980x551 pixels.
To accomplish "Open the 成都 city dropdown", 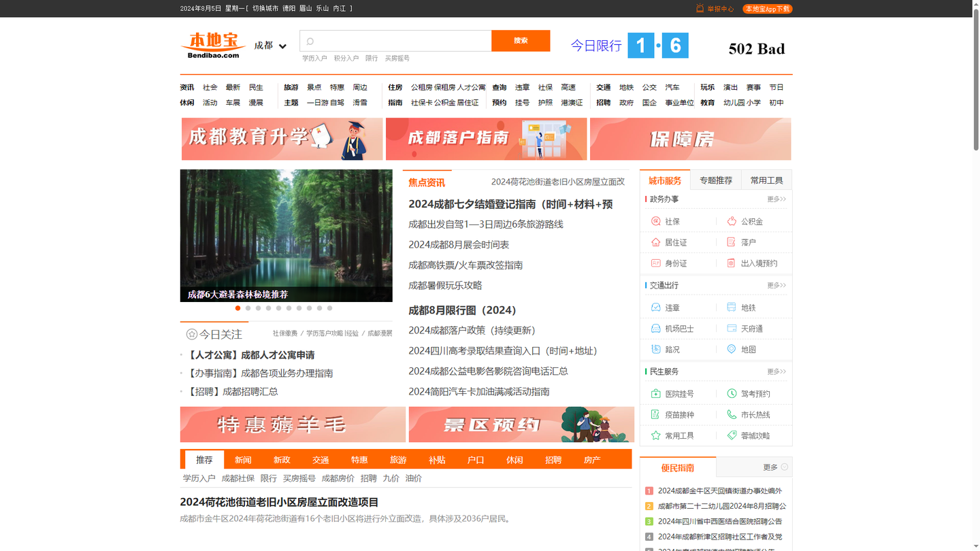I will point(270,46).
